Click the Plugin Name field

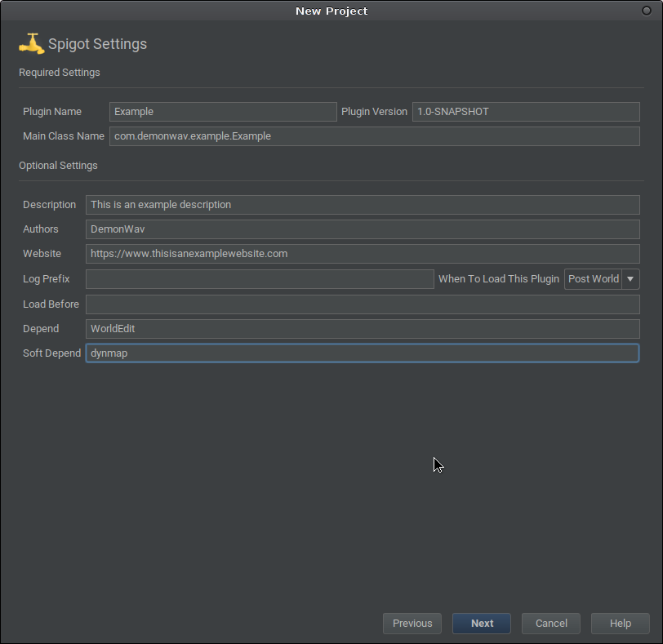point(223,112)
